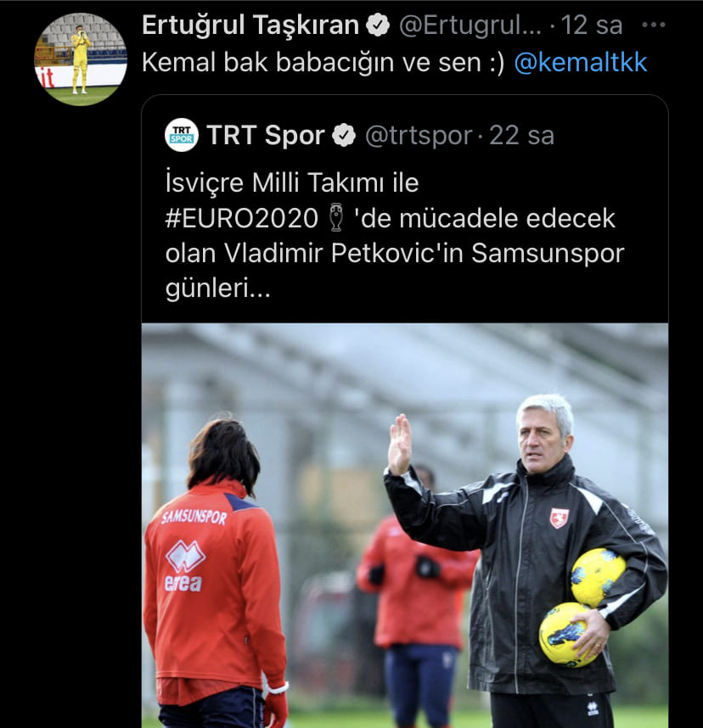
Task: Open Ertuğrul Taşkıran's profile picture
Action: (x=81, y=59)
